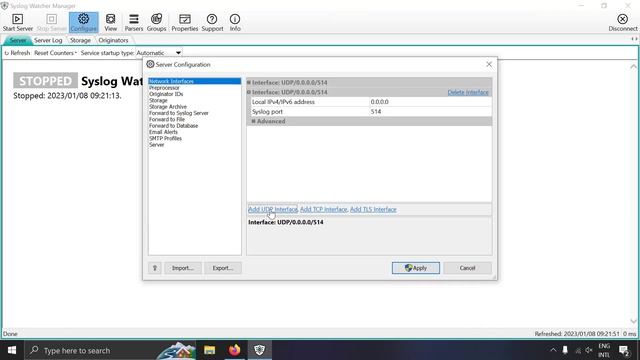Open the View toolbar icon
This screenshot has height=360, width=640.
click(111, 22)
